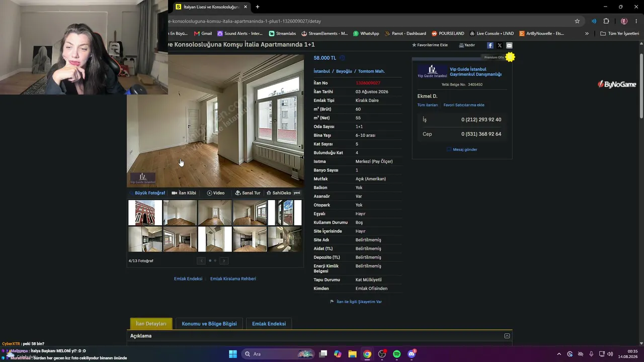Click the Yazdır print link
Image resolution: width=644 pixels, height=362 pixels.
click(x=467, y=45)
